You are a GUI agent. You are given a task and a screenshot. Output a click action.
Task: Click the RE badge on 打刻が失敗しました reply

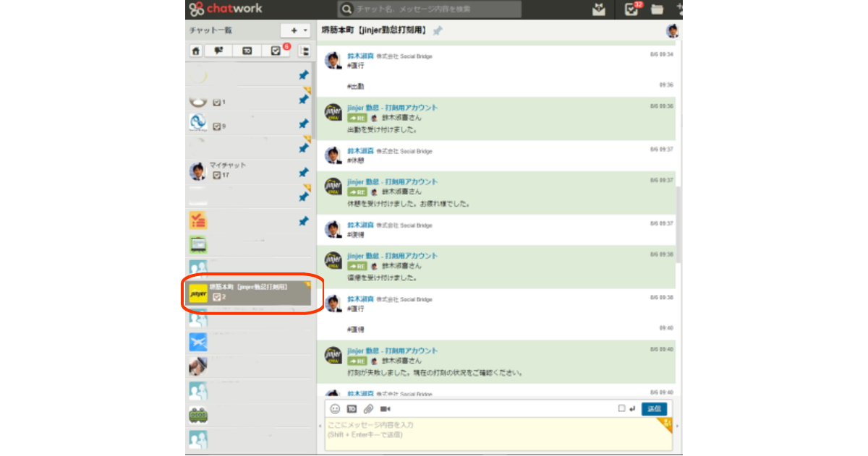click(357, 361)
